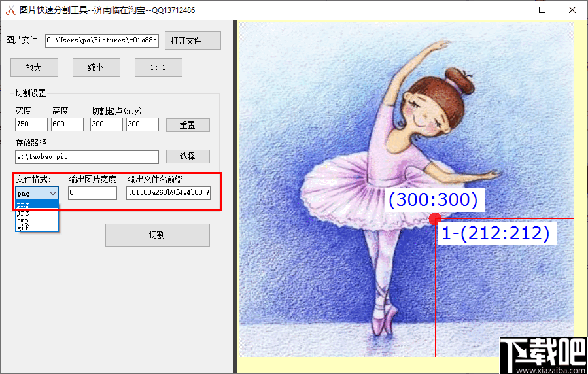Viewport: 588px width, 374px height.
Task: Click the 重置 reset button
Action: click(x=188, y=125)
